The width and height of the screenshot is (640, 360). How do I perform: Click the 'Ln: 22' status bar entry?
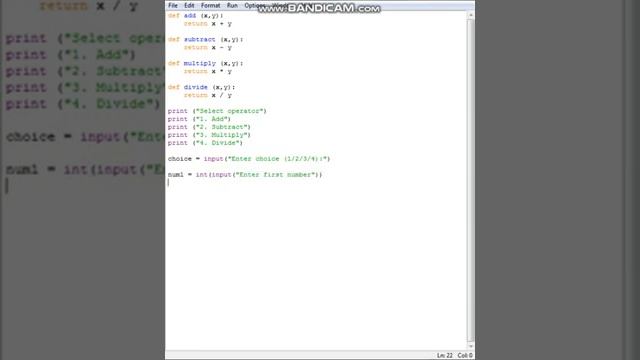pos(444,356)
